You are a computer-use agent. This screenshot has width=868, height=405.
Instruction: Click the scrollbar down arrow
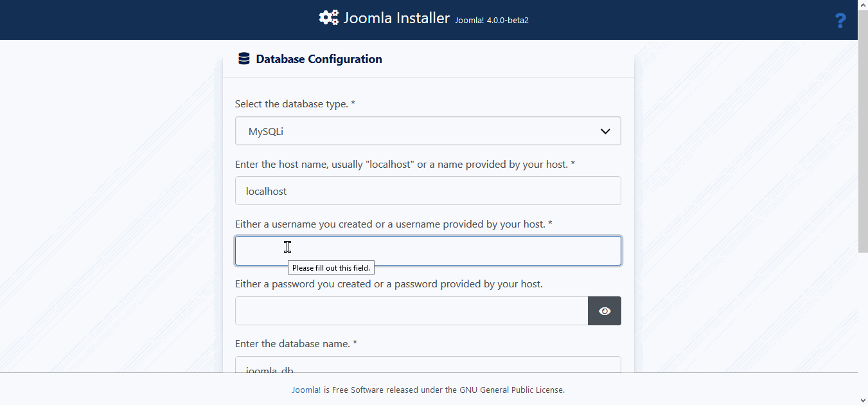(863, 400)
